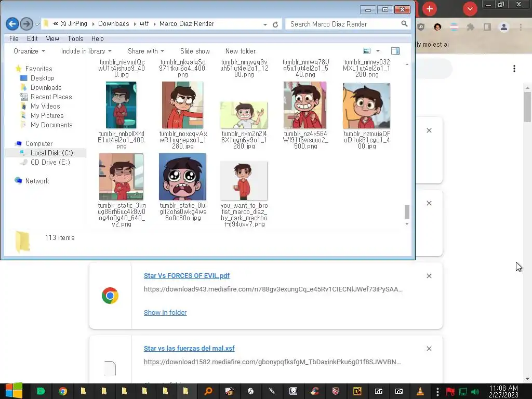Open the Tools menu
This screenshot has height=399, width=532.
(x=75, y=38)
